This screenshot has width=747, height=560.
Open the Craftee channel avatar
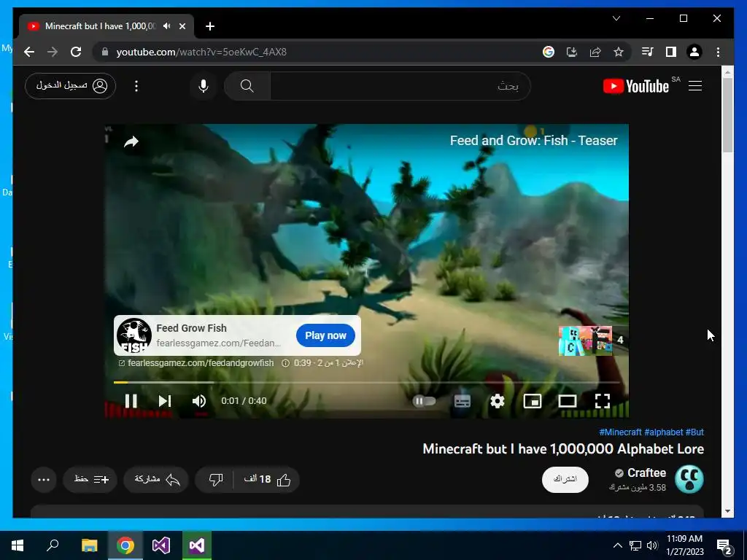click(689, 480)
